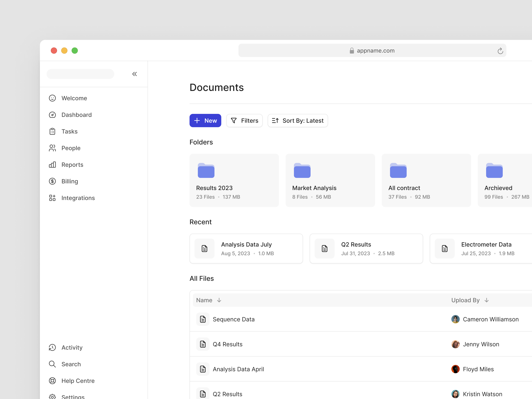Open the Archieved folder name
Screen dimensions: 532x399
click(x=498, y=188)
